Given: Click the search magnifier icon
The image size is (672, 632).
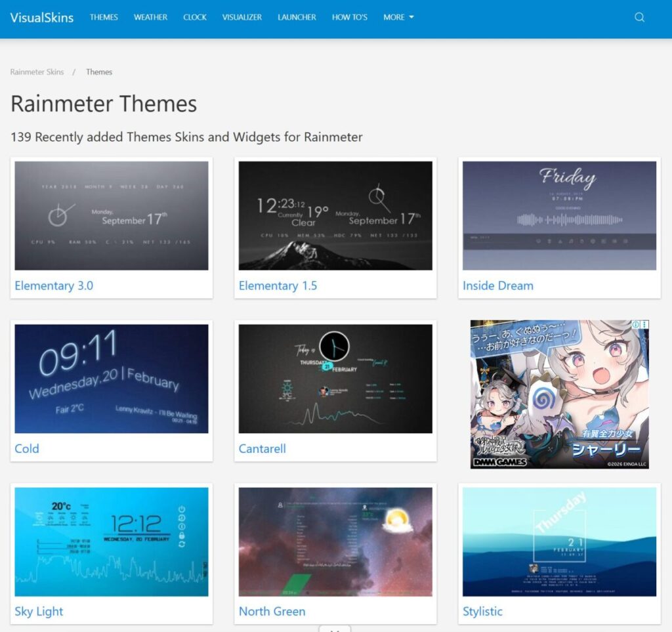Looking at the screenshot, I should 639,18.
